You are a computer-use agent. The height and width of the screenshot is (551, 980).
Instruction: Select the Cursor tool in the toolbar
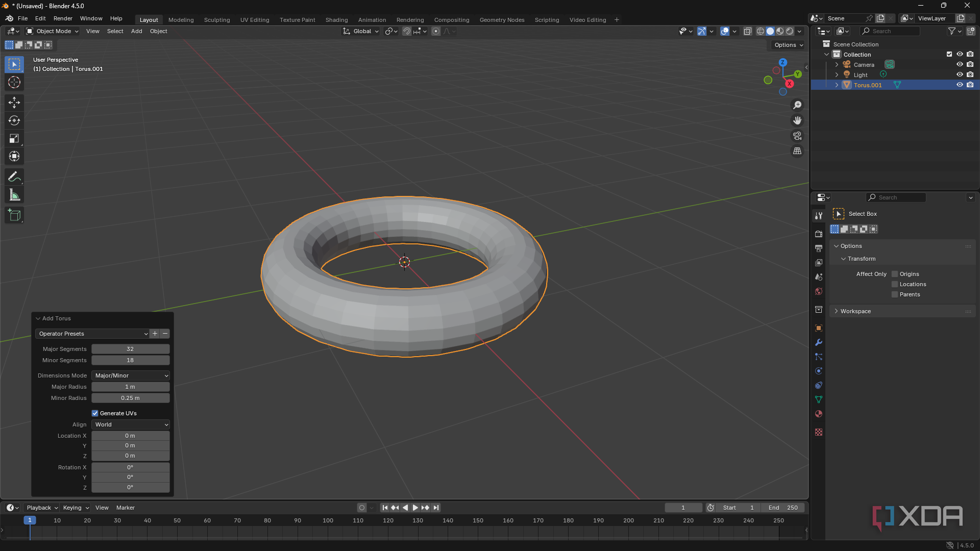click(x=14, y=83)
